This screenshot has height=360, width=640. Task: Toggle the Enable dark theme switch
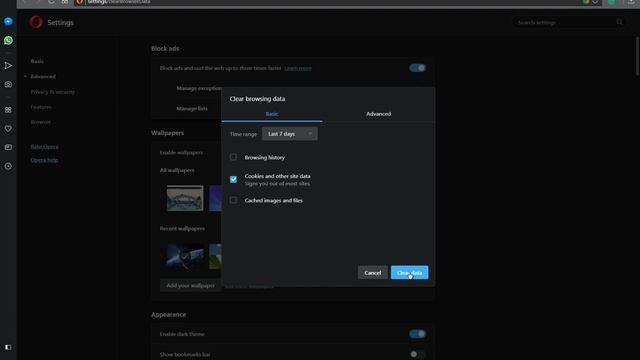tap(418, 334)
